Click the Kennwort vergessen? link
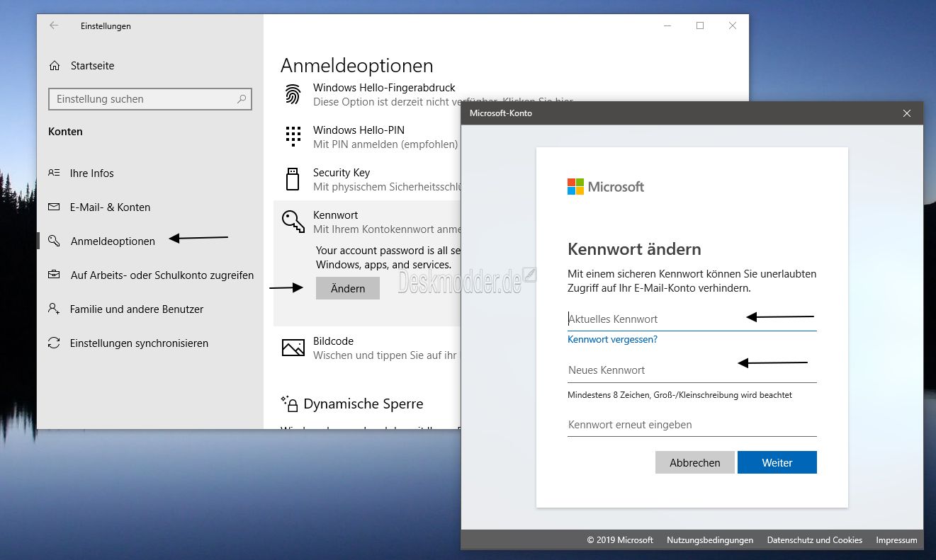This screenshot has width=936, height=560. 612,340
